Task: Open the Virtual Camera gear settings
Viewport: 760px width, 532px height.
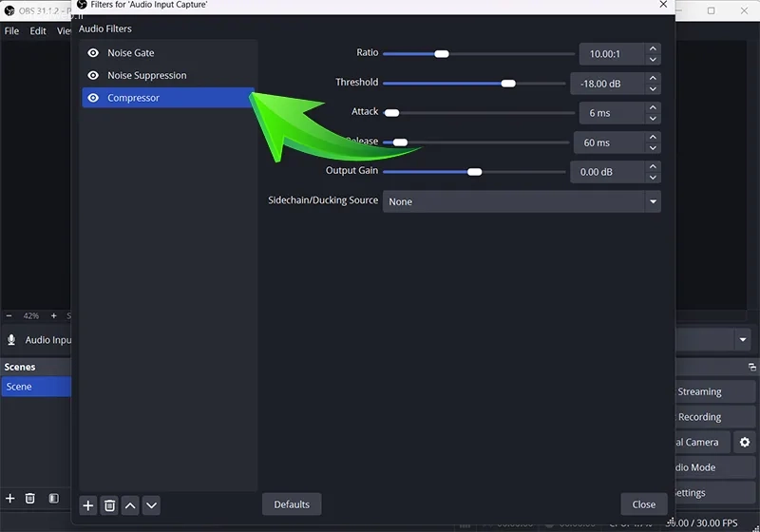Action: point(744,442)
